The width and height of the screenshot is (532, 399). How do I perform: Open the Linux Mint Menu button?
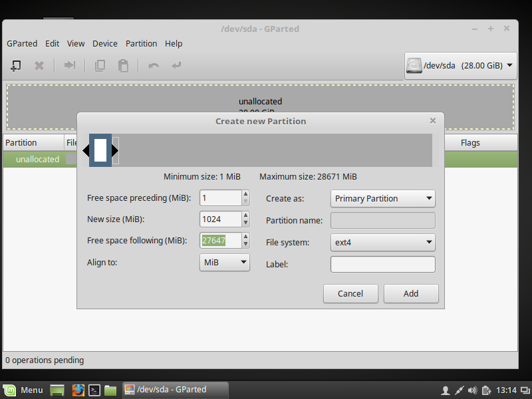coord(23,390)
